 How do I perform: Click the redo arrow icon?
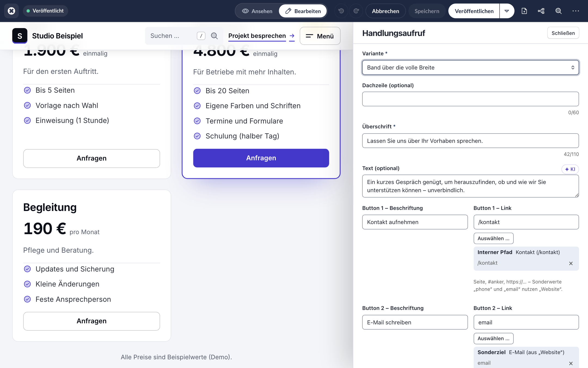356,11
